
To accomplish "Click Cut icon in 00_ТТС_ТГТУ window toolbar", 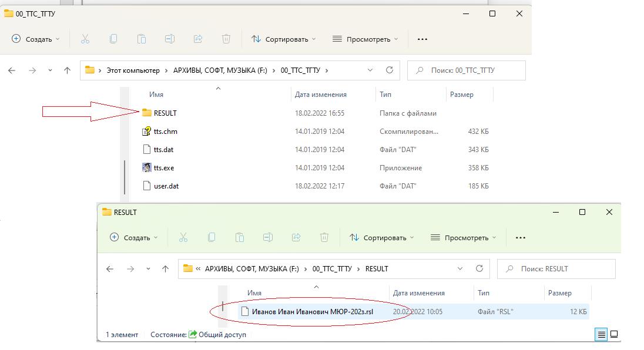I will tap(85, 39).
